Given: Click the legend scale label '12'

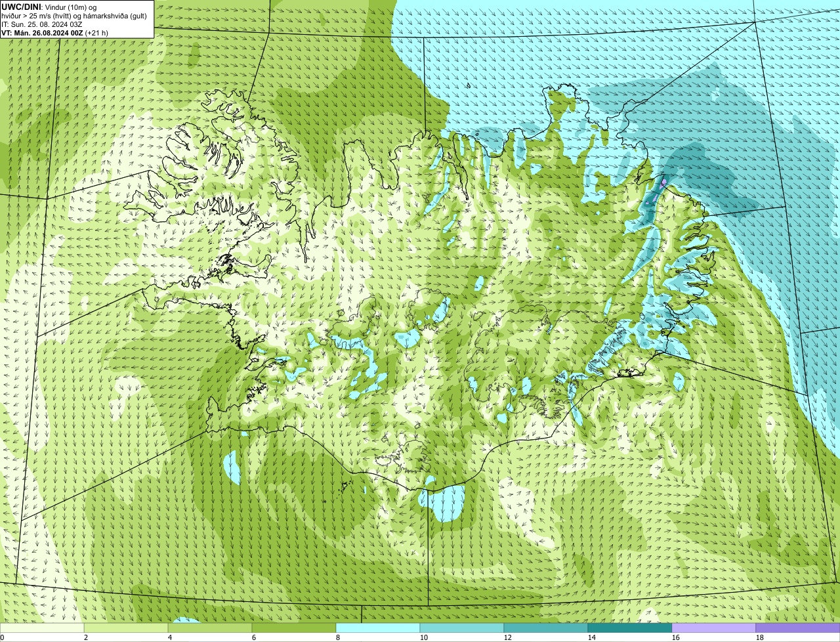Looking at the screenshot, I should click(508, 637).
